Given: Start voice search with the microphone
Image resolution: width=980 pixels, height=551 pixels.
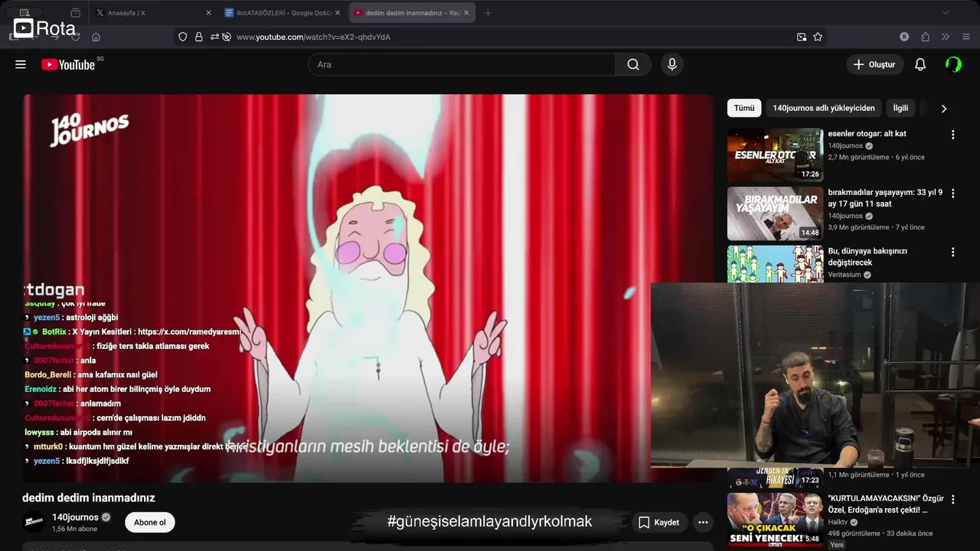Looking at the screenshot, I should click(x=672, y=64).
